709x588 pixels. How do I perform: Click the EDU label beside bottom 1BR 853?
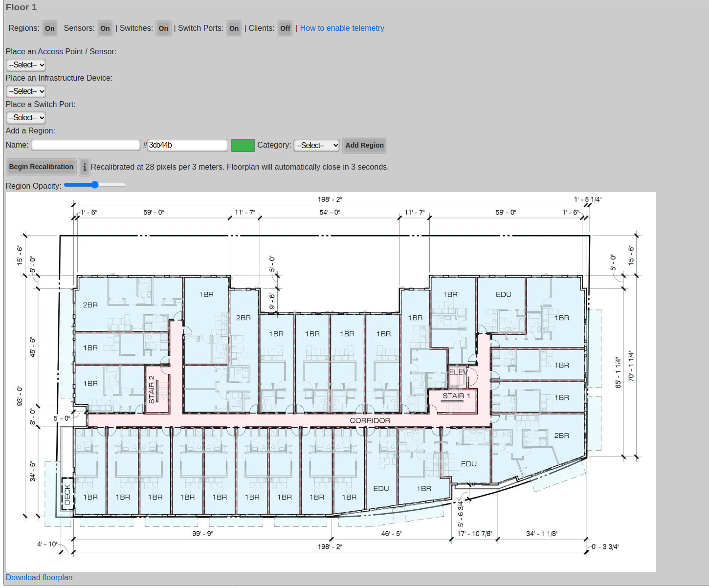pos(381,489)
